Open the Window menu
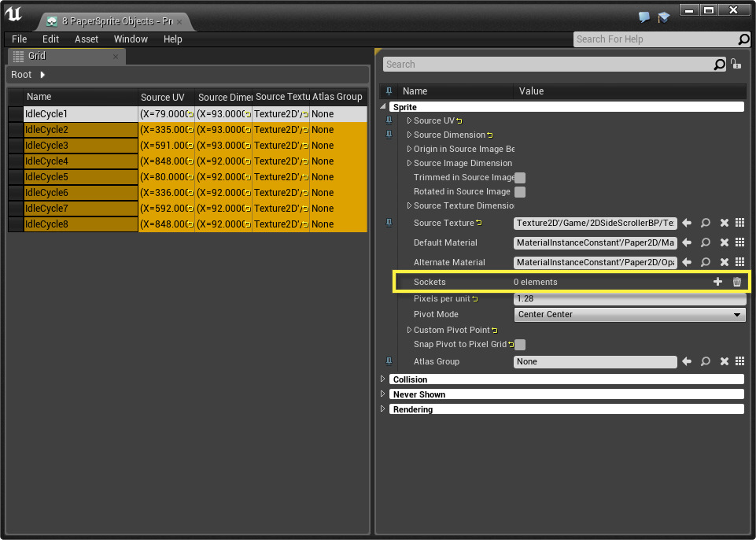Screen dimensions: 756x540 coord(131,39)
